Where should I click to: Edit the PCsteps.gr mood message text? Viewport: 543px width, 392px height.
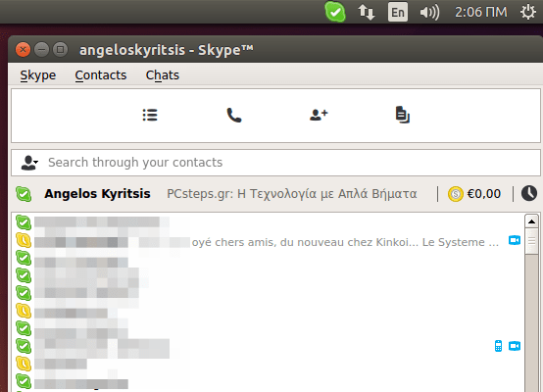coord(292,194)
